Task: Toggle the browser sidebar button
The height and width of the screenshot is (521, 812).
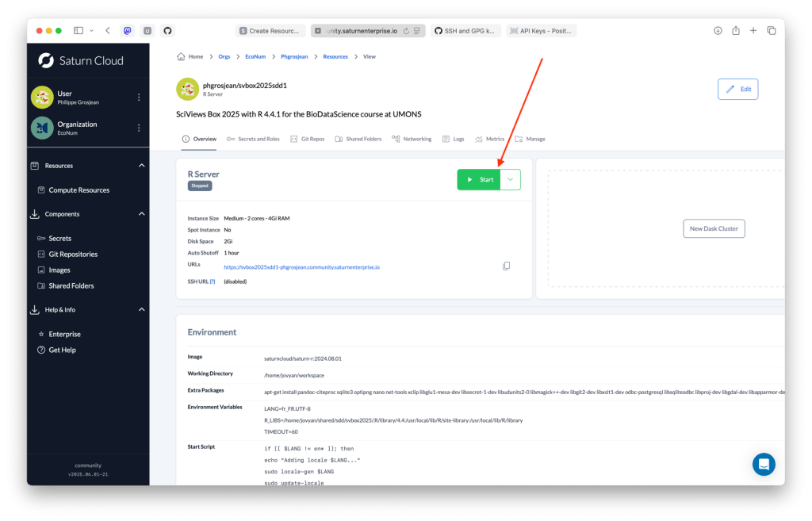Action: [x=79, y=31]
